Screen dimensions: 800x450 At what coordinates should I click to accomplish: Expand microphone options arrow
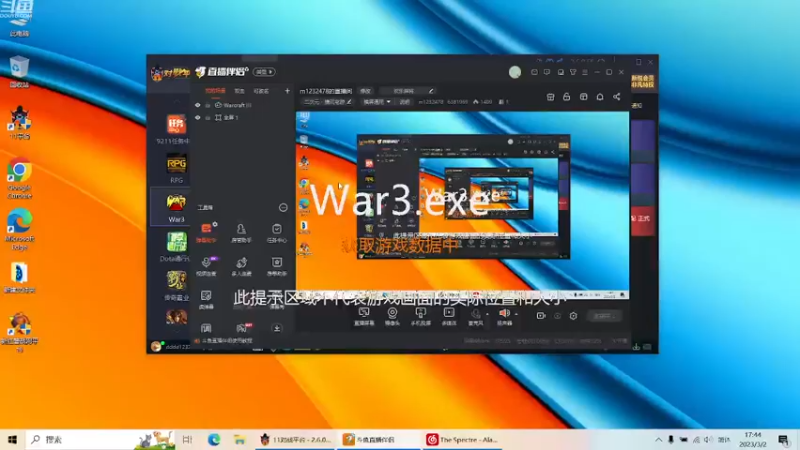pos(487,314)
